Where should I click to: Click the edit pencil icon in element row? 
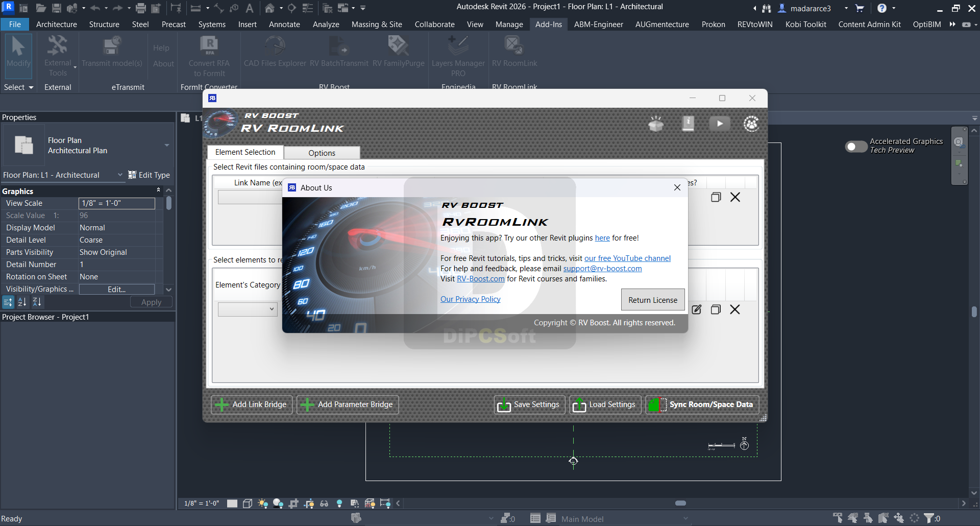697,309
